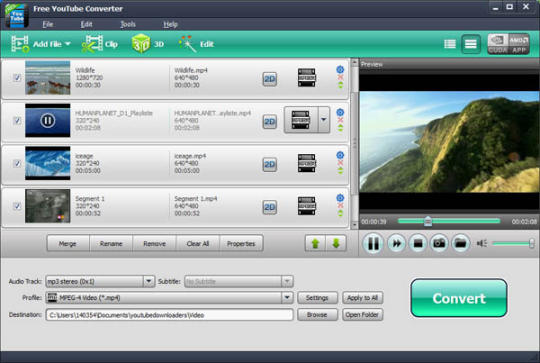Switch to detailed list view icon
540x363 pixels.
450,44
